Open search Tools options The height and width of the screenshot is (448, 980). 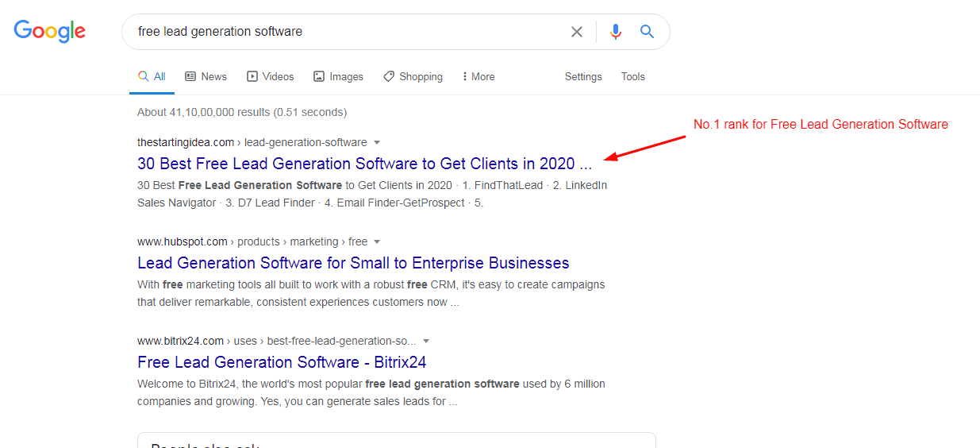pyautogui.click(x=632, y=77)
